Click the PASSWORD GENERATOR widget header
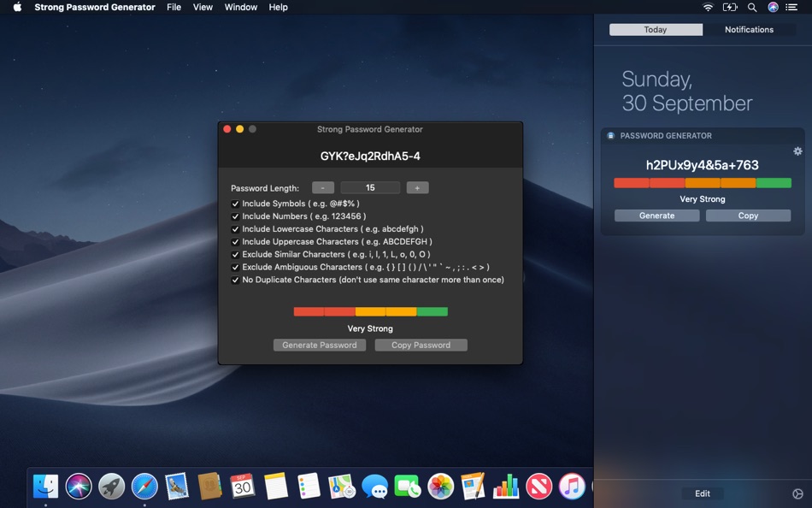812x508 pixels. [666, 136]
